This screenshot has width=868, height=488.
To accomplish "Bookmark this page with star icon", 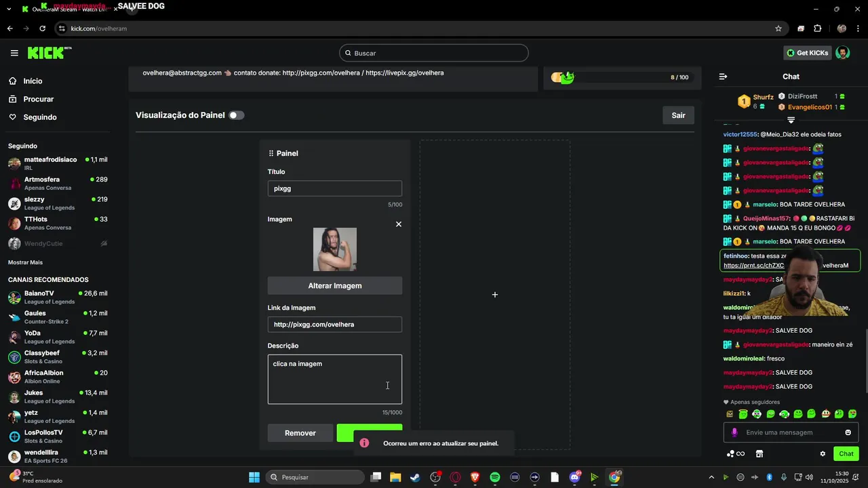I will pos(778,28).
